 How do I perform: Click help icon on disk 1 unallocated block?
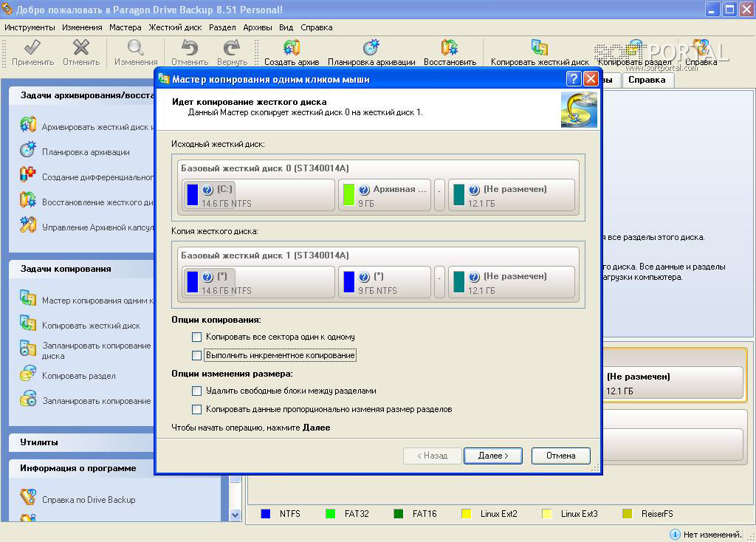(x=474, y=277)
